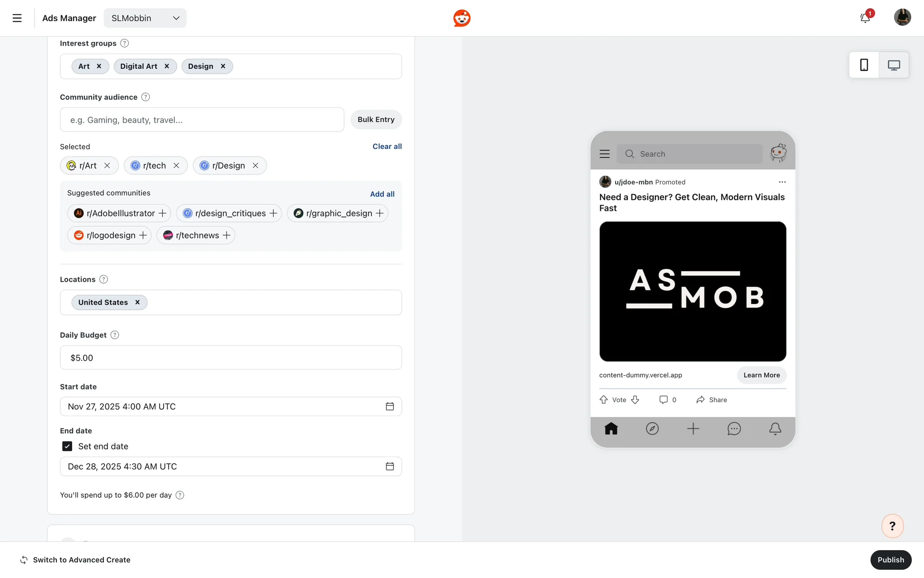The image size is (924, 578).
Task: Show help for Daily Budget
Action: 115,335
